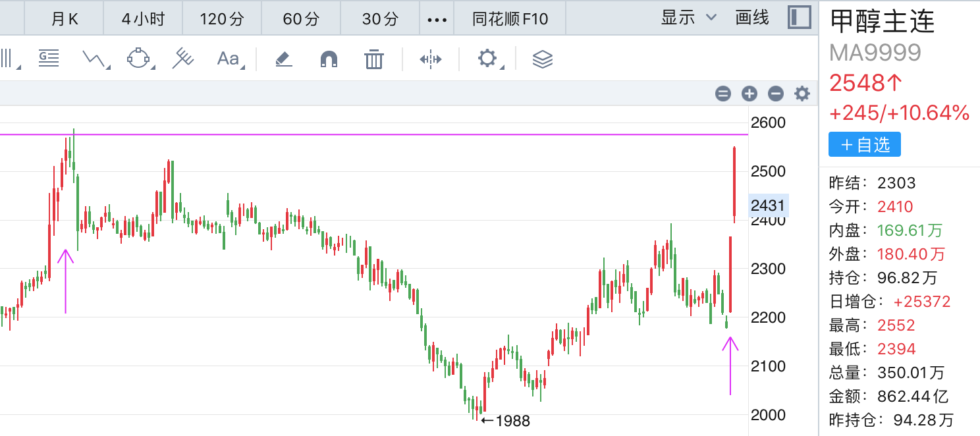Select the pencil drawing tool
The height and width of the screenshot is (436, 980).
(283, 58)
